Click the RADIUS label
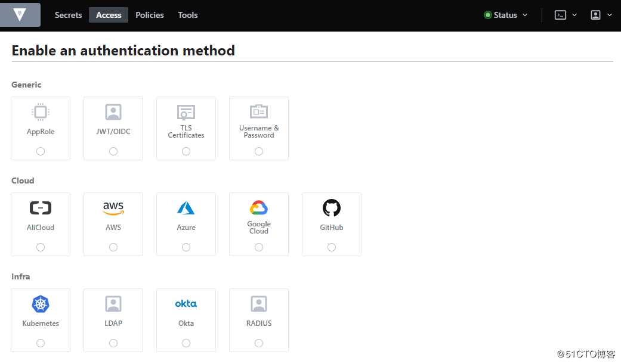This screenshot has height=364, width=621. pos(259,323)
